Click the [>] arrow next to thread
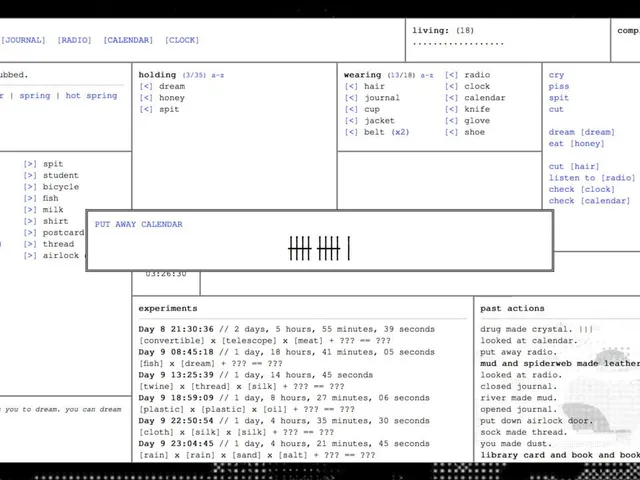The height and width of the screenshot is (480, 640). [x=30, y=244]
